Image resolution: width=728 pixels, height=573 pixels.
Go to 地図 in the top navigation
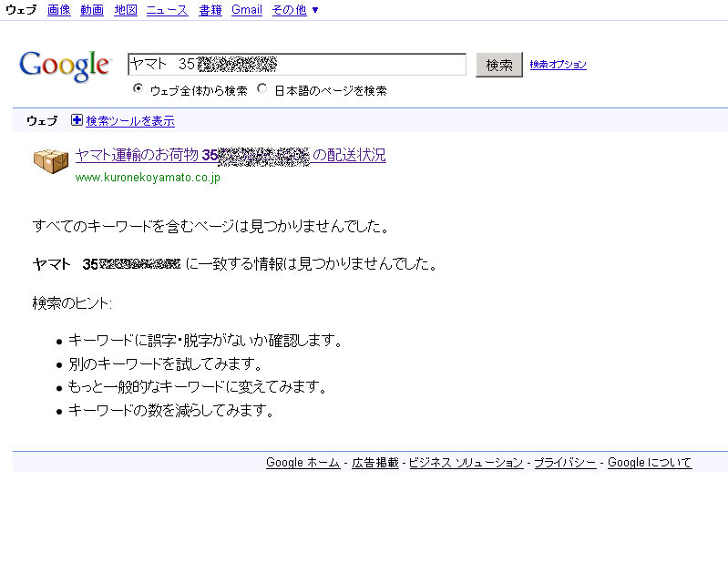pyautogui.click(x=126, y=10)
